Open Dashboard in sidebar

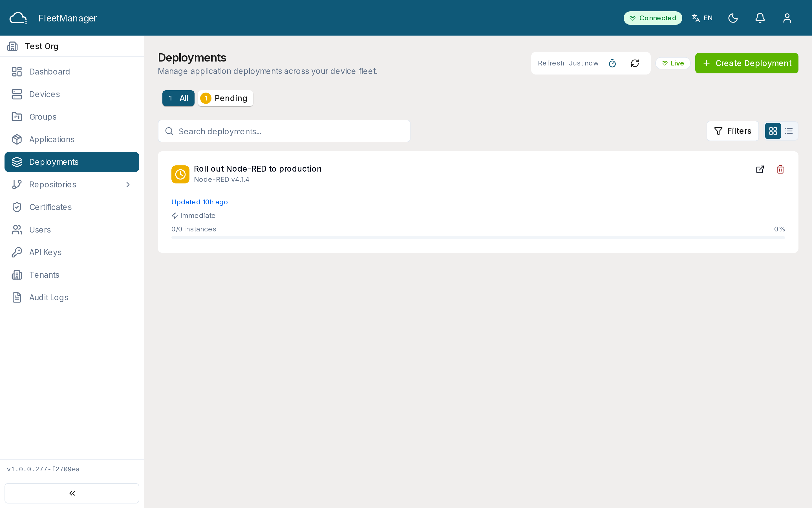(x=72, y=72)
